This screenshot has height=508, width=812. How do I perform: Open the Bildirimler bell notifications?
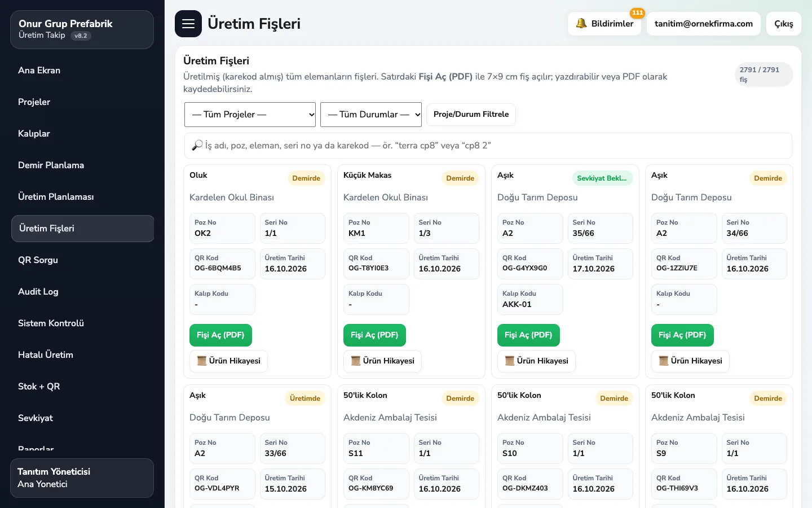click(x=604, y=24)
